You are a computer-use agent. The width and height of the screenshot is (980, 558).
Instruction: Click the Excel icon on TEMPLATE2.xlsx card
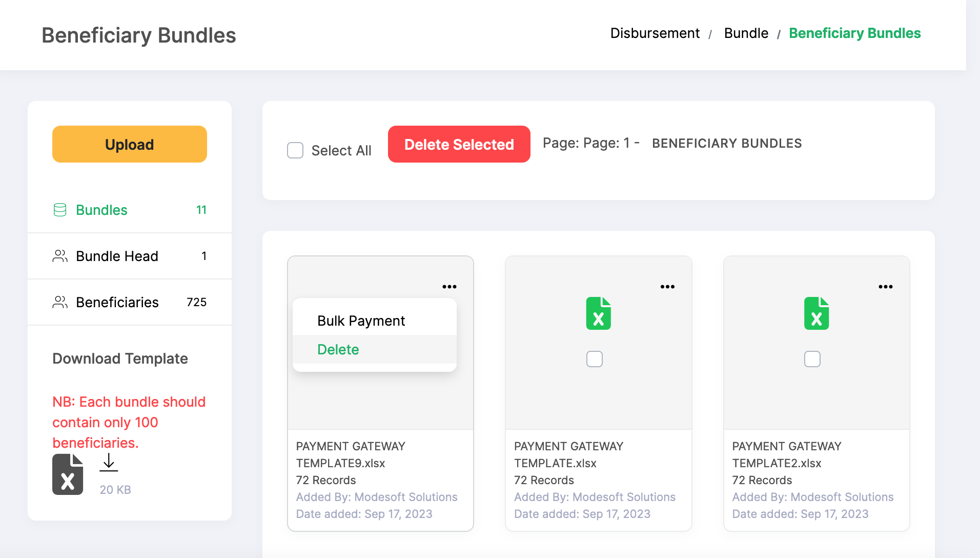click(x=816, y=313)
